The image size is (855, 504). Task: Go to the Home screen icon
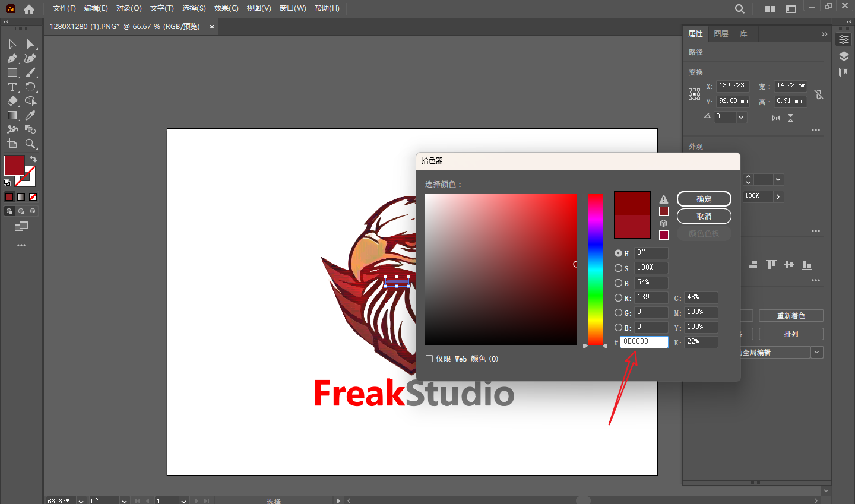pos(29,9)
